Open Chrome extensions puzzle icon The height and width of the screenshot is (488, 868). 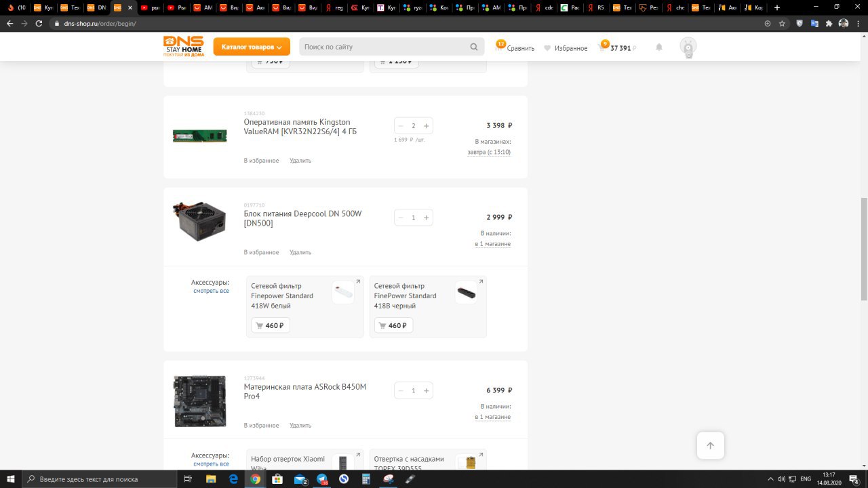(829, 23)
